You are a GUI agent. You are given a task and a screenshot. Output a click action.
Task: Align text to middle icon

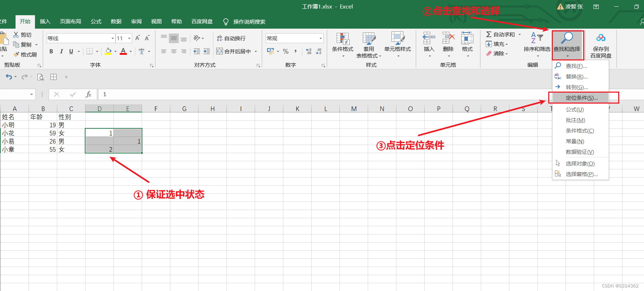click(174, 38)
